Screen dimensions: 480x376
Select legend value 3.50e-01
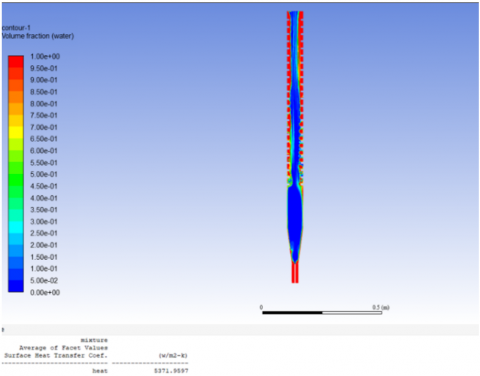coord(44,210)
